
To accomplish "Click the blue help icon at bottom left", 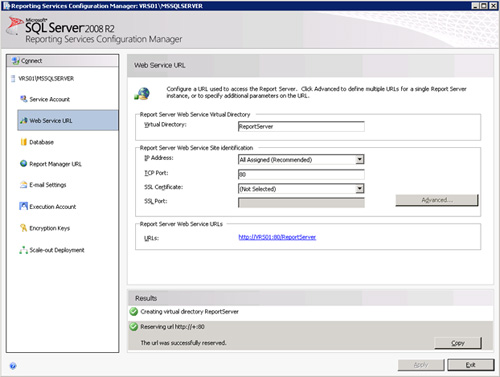I will (13, 366).
